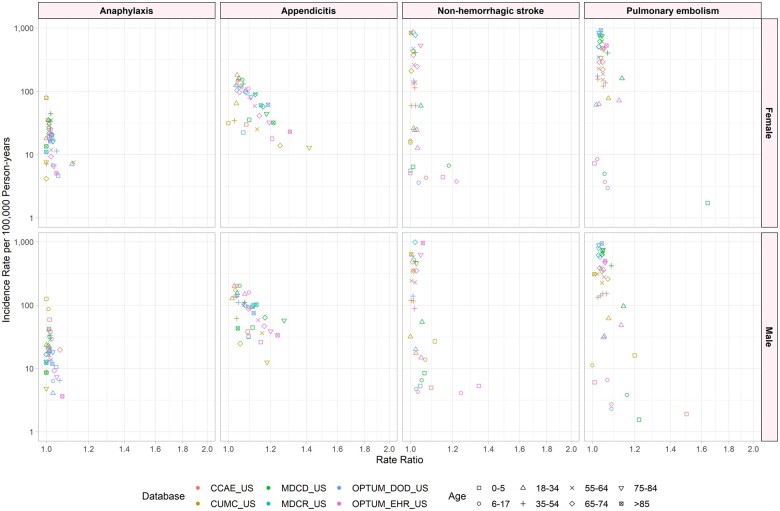This screenshot has height=511, width=780.
Task: Click the '18-34' age legend label
Action: [547, 488]
